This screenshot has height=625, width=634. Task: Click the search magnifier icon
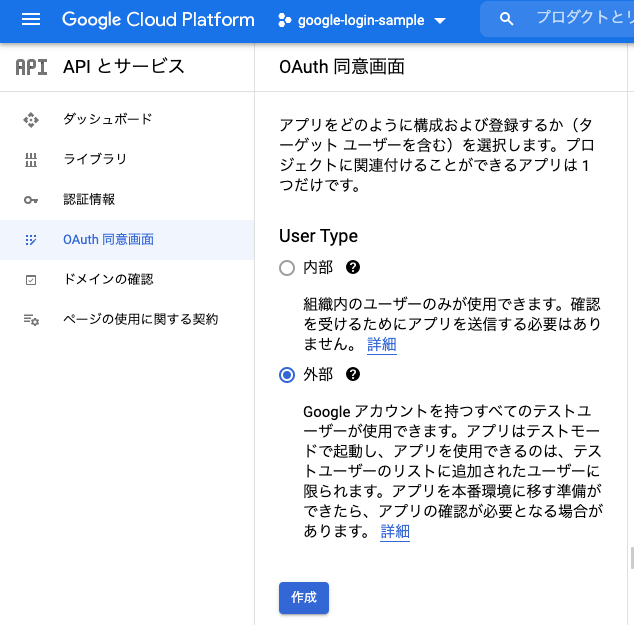[506, 19]
